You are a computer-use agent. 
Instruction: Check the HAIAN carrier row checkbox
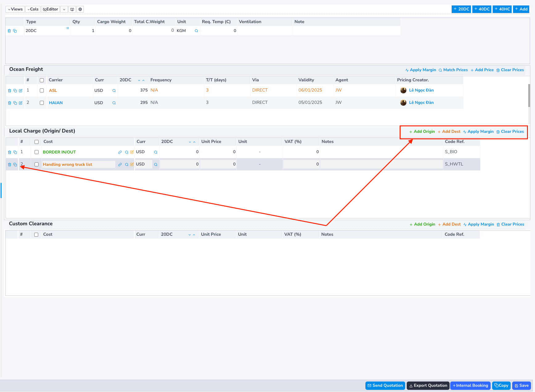click(x=42, y=103)
